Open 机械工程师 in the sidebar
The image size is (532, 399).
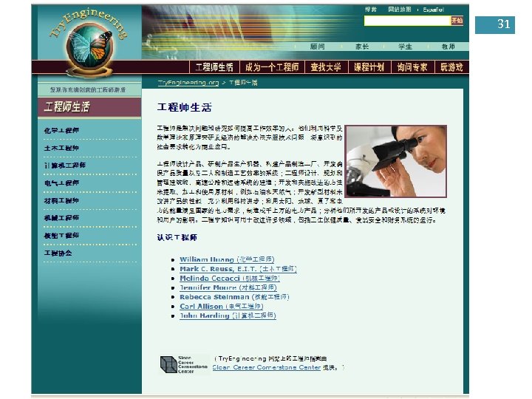[61, 218]
